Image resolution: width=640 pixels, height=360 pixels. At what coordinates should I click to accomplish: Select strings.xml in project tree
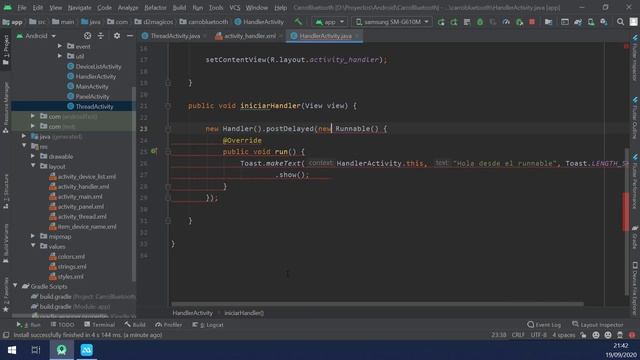71,267
